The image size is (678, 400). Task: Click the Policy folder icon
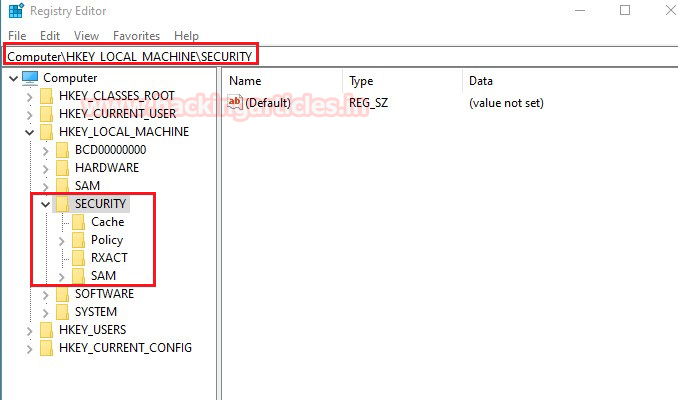tap(78, 240)
